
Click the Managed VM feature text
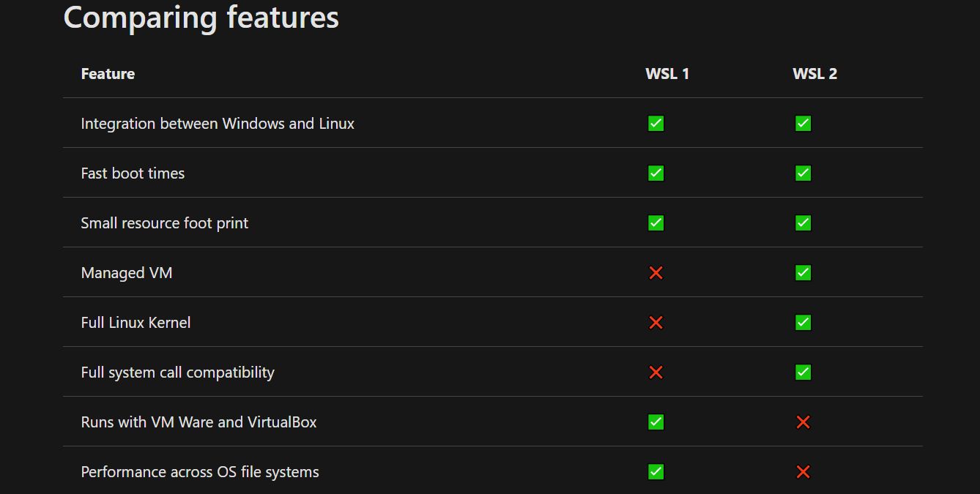[x=127, y=272]
